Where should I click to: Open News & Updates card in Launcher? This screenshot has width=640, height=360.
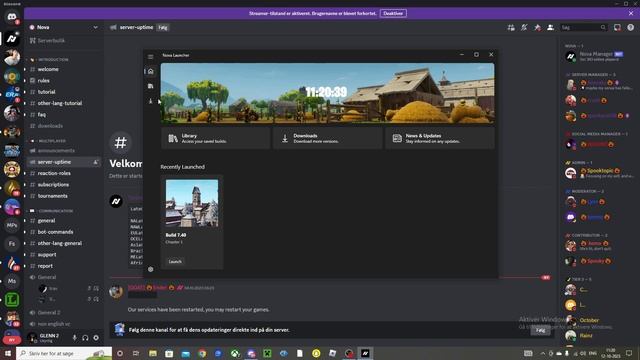[440, 138]
